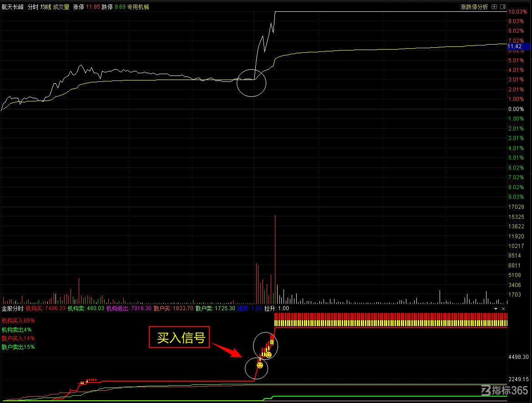
Task: Click the lower smiley buy-signal marker
Action: point(260,365)
